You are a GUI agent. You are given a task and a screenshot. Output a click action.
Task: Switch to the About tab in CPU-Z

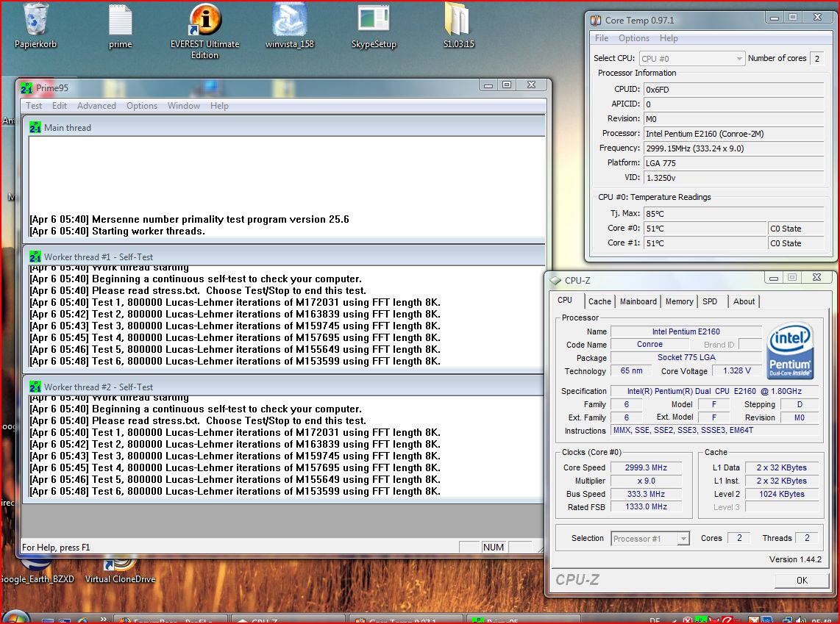[x=744, y=301]
